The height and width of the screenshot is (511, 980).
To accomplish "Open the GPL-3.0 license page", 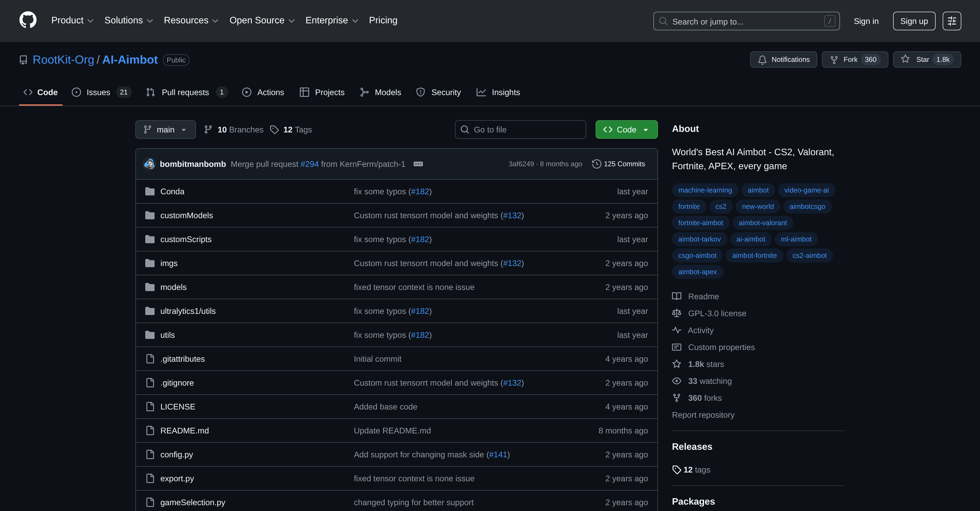I will pos(717,313).
